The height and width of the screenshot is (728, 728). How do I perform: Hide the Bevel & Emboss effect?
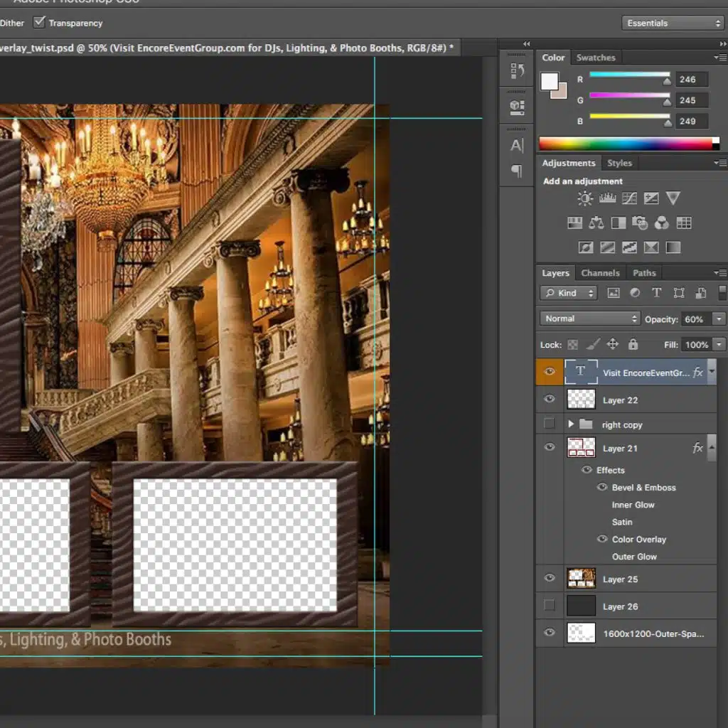click(602, 488)
